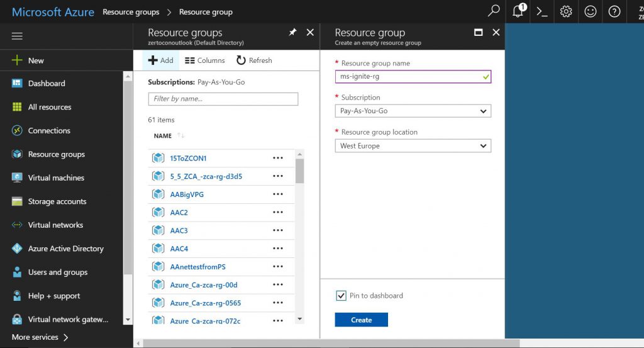This screenshot has width=644, height=348.
Task: Click the Resource group name field
Action: [413, 76]
